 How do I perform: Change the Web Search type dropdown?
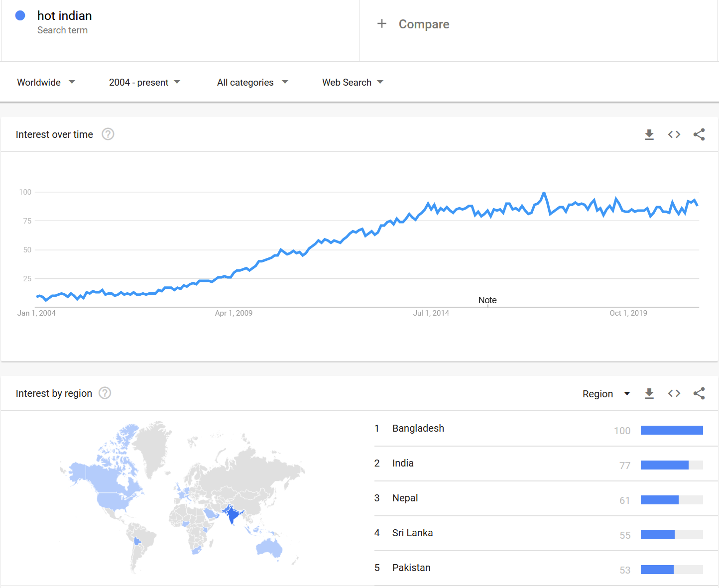coord(353,82)
